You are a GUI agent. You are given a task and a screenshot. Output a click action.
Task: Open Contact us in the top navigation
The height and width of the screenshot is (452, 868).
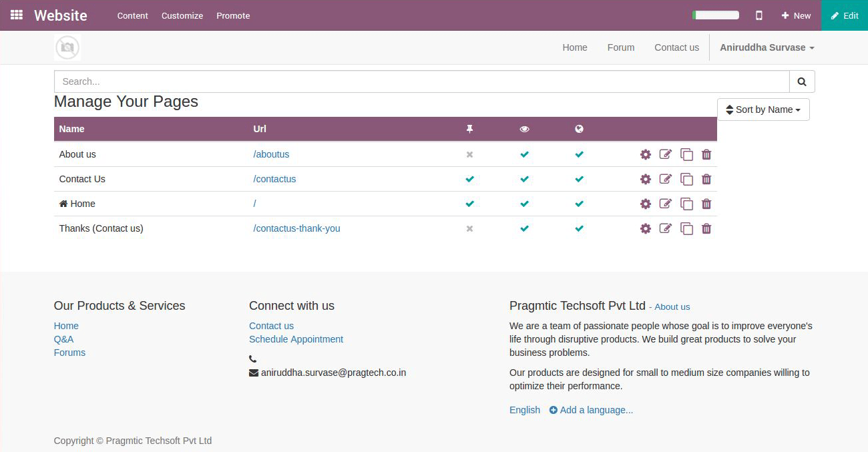click(x=676, y=47)
